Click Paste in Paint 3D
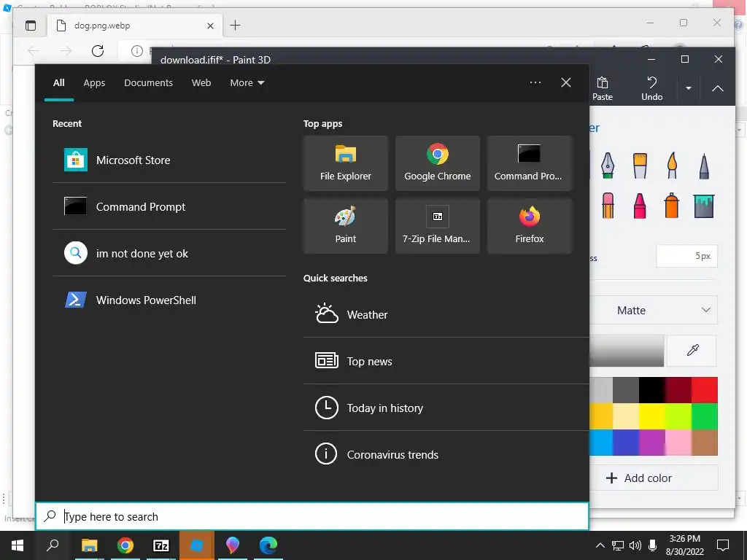Viewport: 747px width, 560px height. [602, 88]
